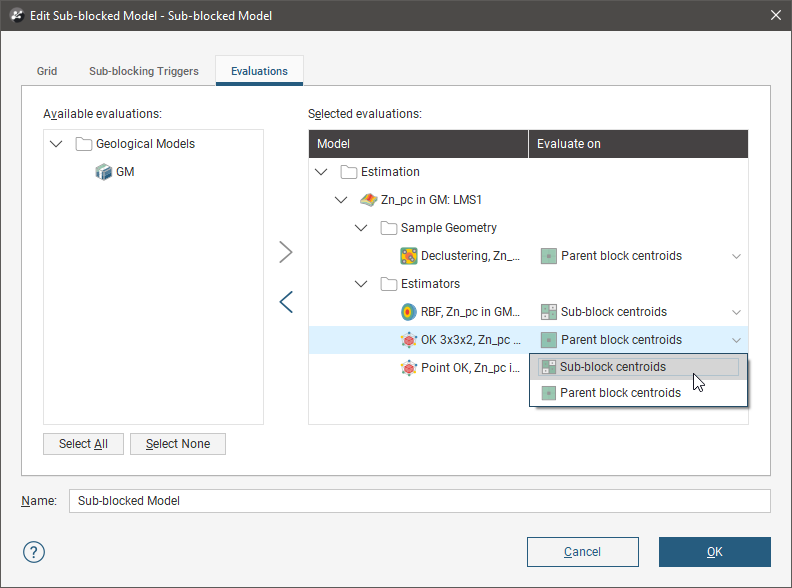Click the RBF estimator icon

(x=408, y=312)
